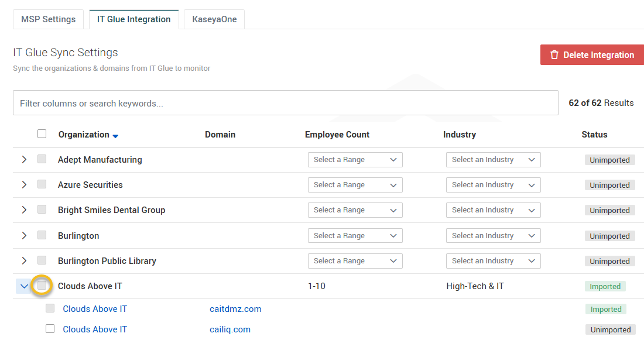Viewport: 644px width, 340px height.
Task: Open Industry dropdown for Azure Securities
Action: pos(493,185)
